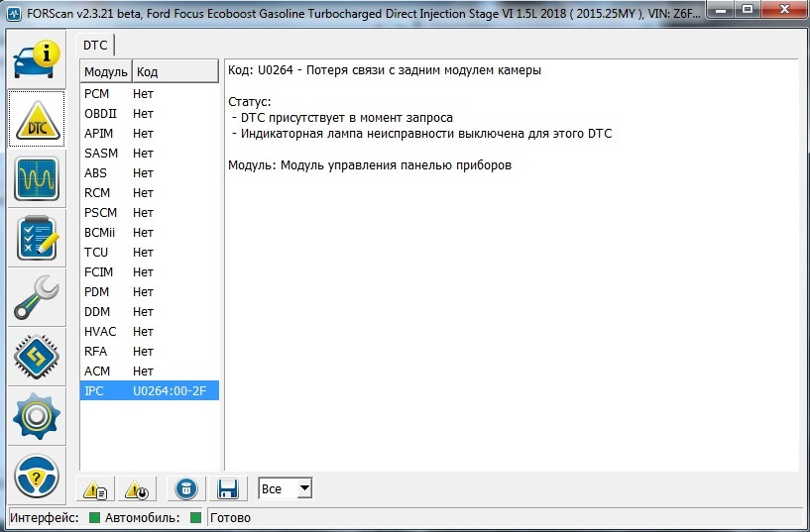Click the green Интерфейс status indicator

click(94, 517)
